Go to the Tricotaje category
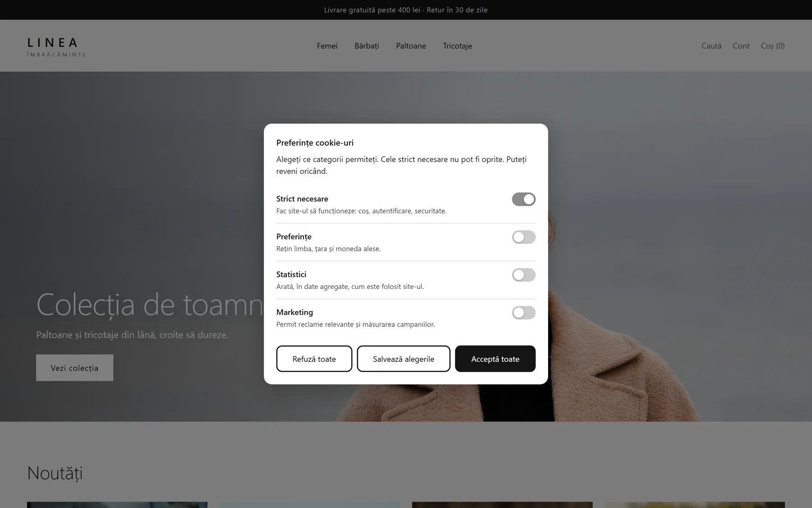The width and height of the screenshot is (812, 508). pyautogui.click(x=457, y=46)
